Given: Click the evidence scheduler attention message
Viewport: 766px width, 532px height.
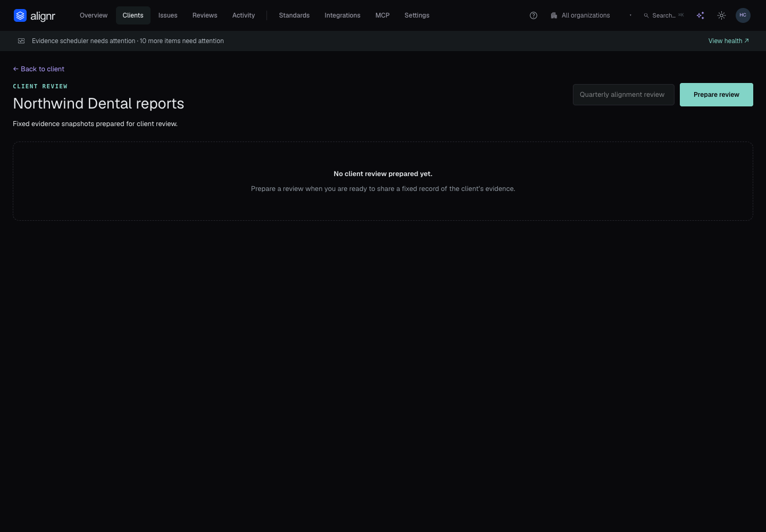Looking at the screenshot, I should (128, 41).
